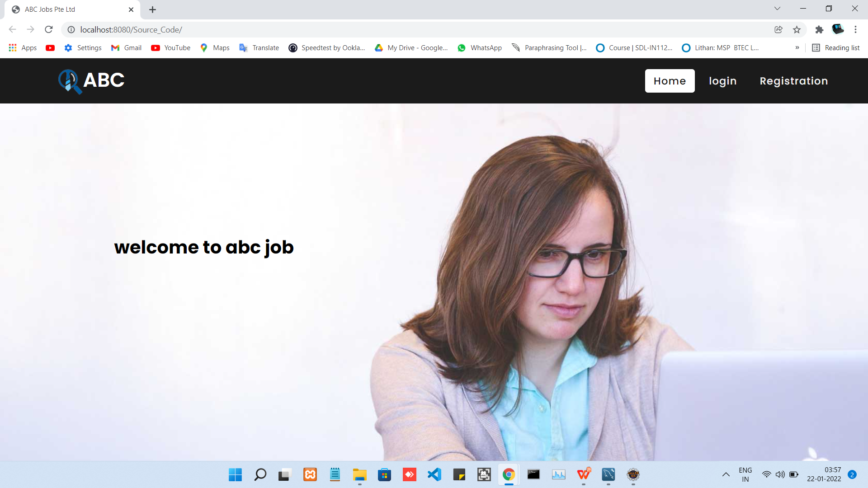Go to the Home nav item
Viewport: 868px width, 488px height.
click(670, 81)
